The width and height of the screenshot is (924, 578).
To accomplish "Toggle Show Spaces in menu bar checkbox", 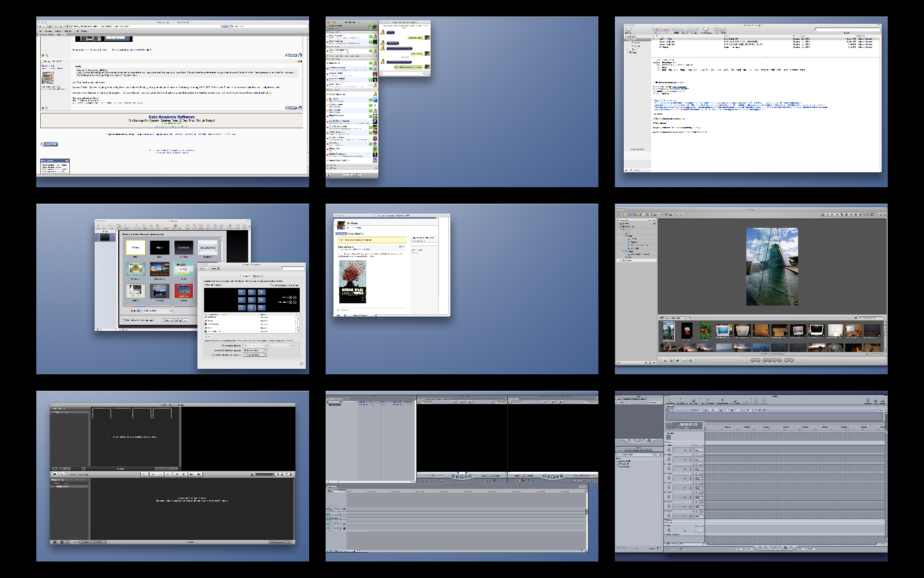I will [271, 285].
